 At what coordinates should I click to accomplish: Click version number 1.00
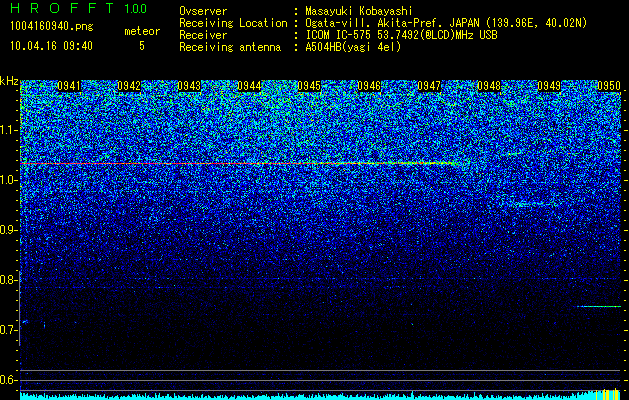(x=135, y=9)
